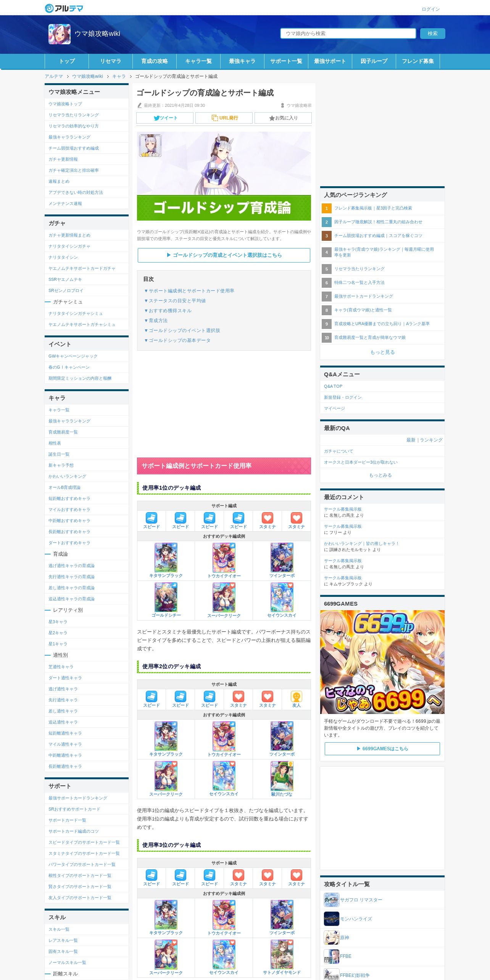
Task: Open the サポート一覧 nav tab
Action: 286,61
